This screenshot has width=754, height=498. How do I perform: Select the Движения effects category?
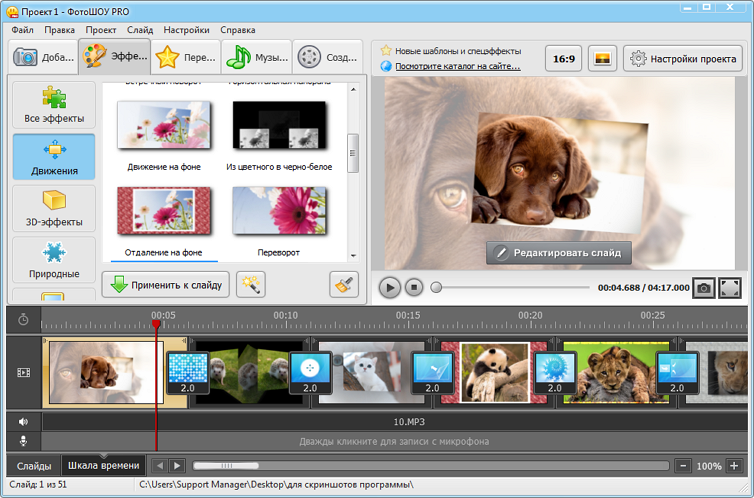click(x=54, y=157)
